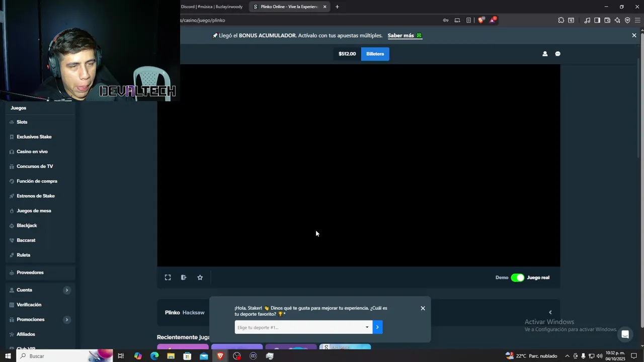Open the live support chat widget
This screenshot has height=362, width=644.
[625, 334]
